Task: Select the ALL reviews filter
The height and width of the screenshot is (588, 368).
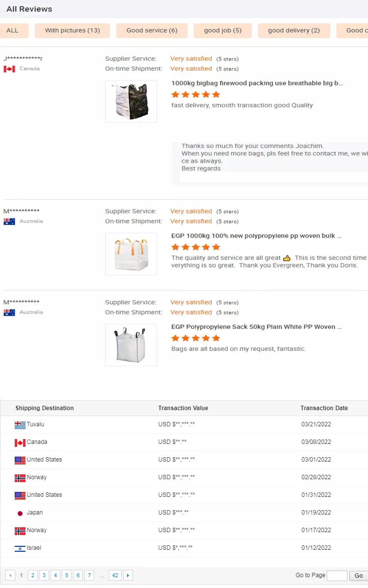Action: coord(13,30)
